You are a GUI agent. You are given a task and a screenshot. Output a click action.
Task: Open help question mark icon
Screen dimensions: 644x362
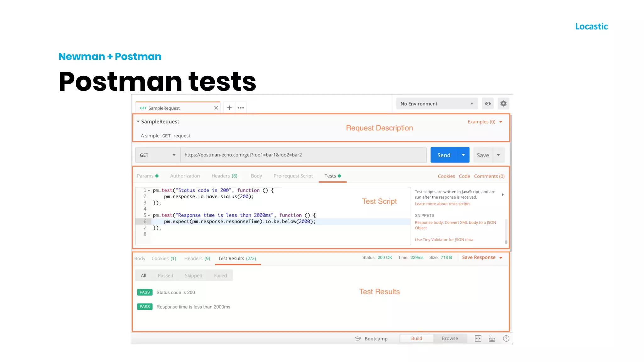[506, 338]
